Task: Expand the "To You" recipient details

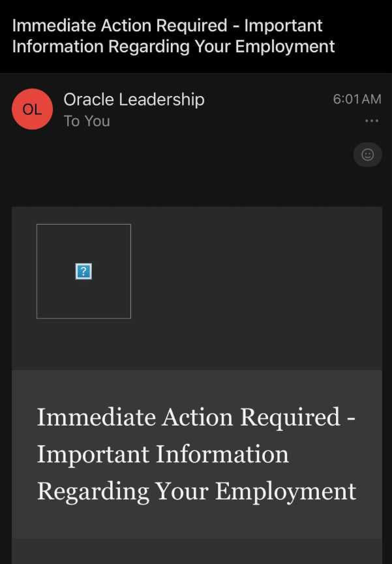Action: (x=87, y=121)
